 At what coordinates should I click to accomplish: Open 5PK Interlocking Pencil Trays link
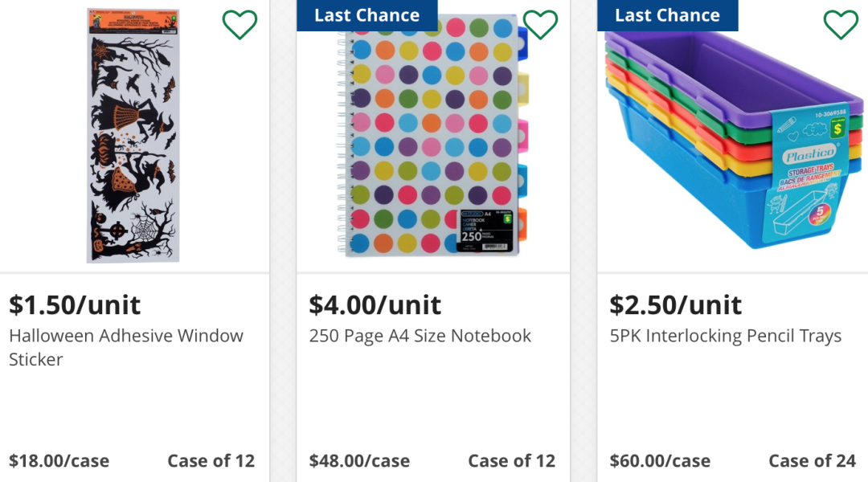(x=726, y=336)
